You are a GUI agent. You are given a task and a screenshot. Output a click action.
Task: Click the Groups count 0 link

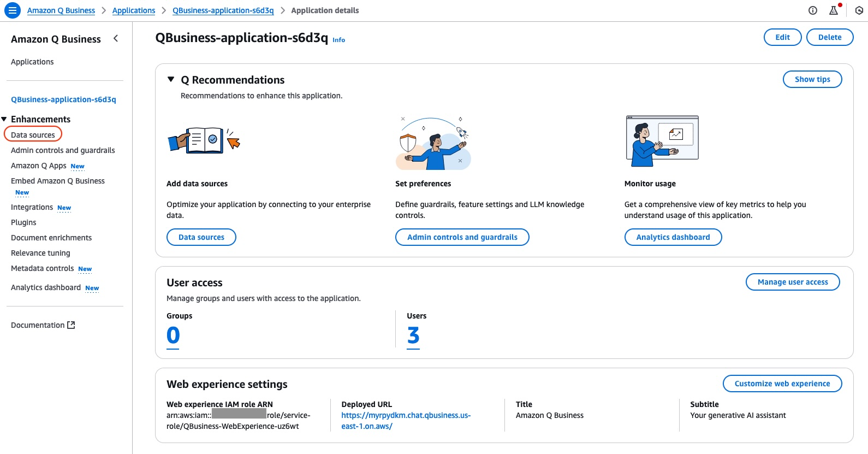click(173, 335)
